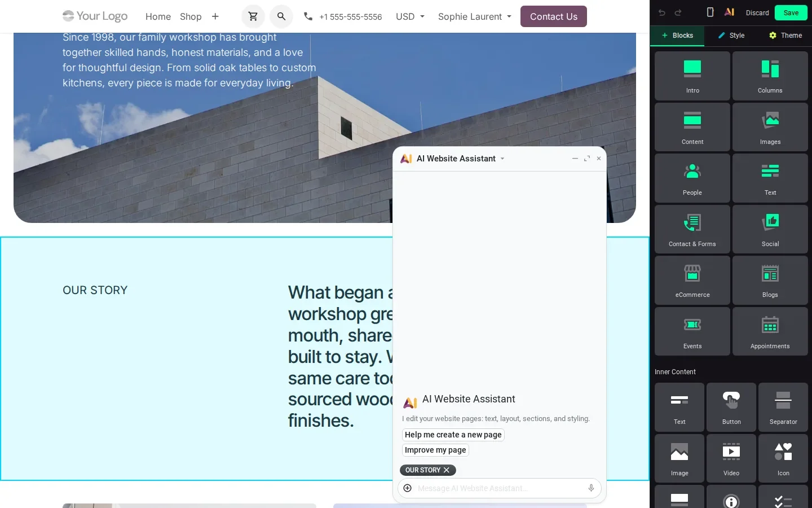Discard the page changes
This screenshot has width=812, height=508.
[757, 12]
